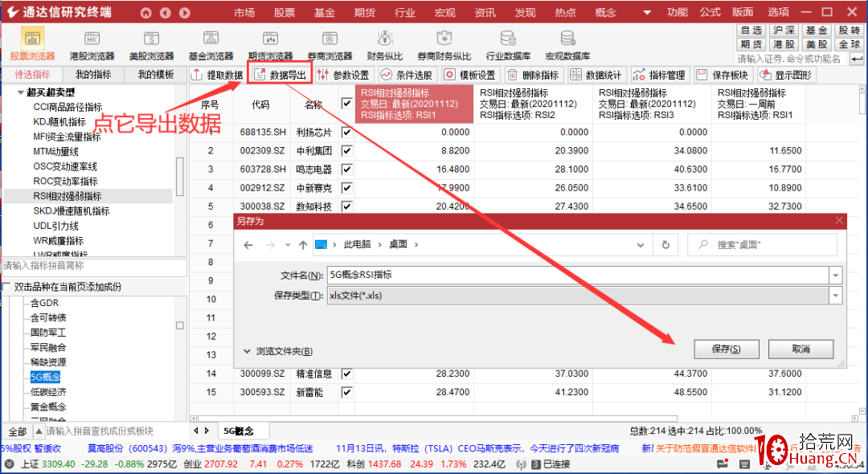
Task: Open the 公式 menu
Action: [x=710, y=12]
